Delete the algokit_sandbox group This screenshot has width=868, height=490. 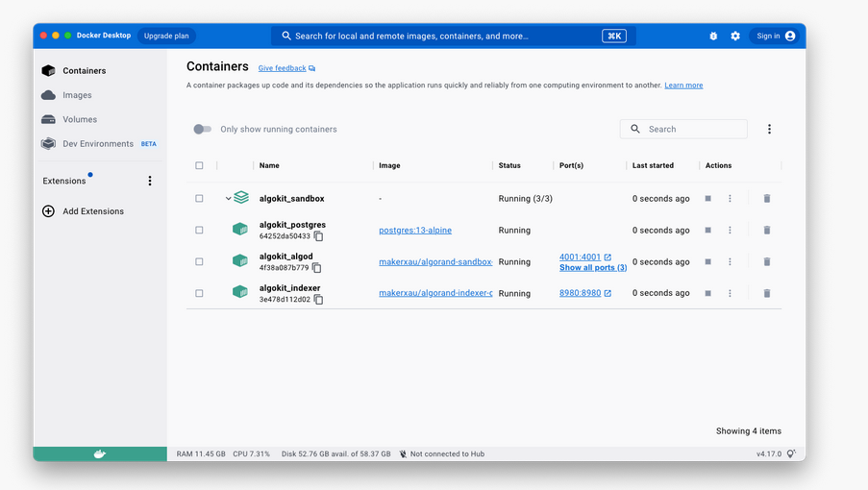pos(767,199)
